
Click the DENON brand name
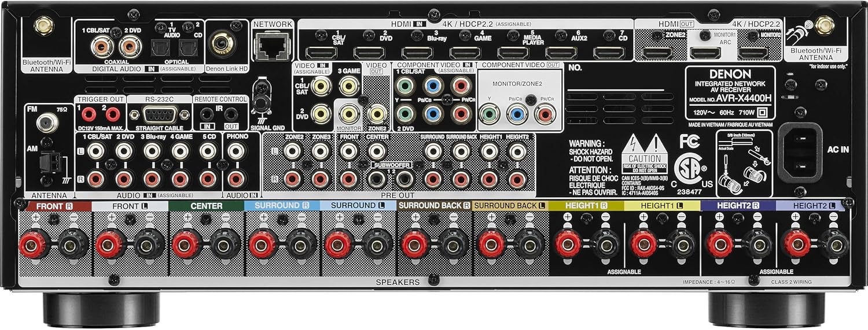730,75
